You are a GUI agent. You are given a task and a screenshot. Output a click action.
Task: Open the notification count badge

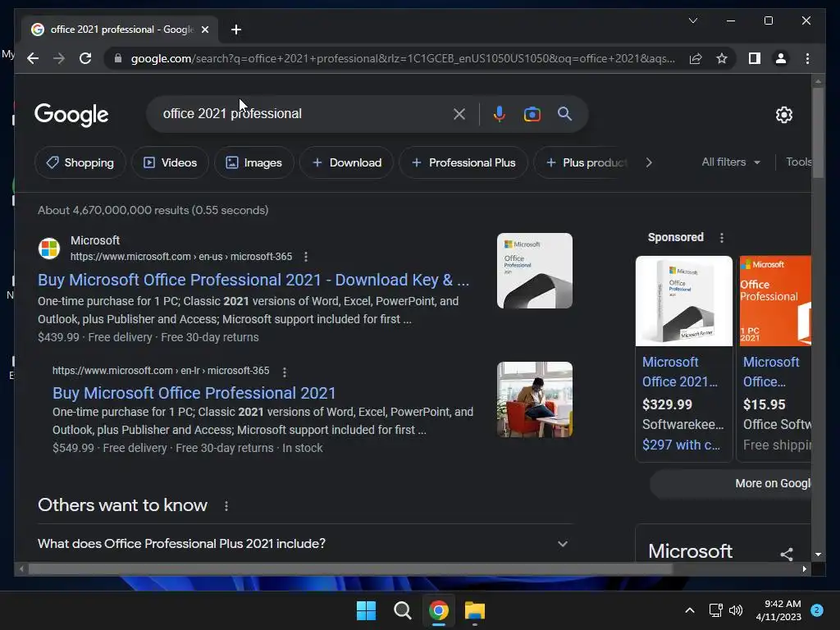(x=817, y=609)
